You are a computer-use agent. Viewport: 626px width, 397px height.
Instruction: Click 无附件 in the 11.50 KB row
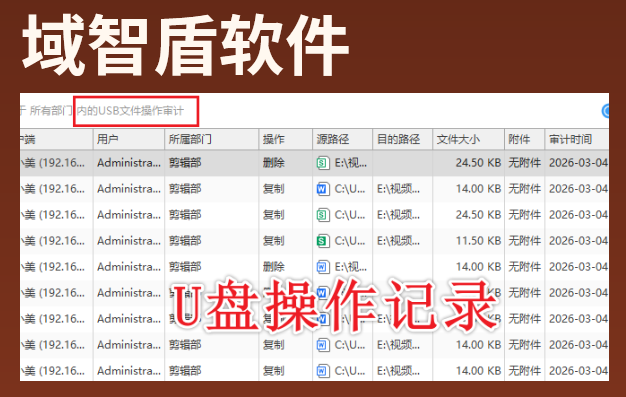click(525, 241)
